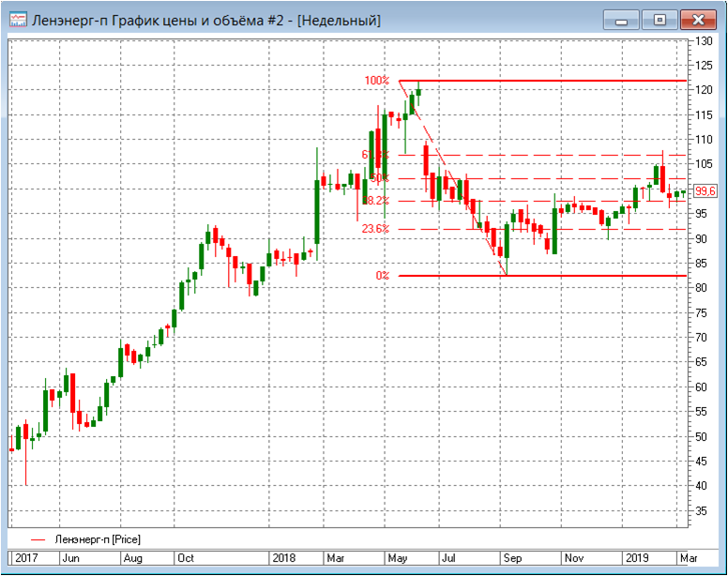Viewport: 728px width, 576px height.
Task: Click the 2018 label on the time axis
Action: 283,557
